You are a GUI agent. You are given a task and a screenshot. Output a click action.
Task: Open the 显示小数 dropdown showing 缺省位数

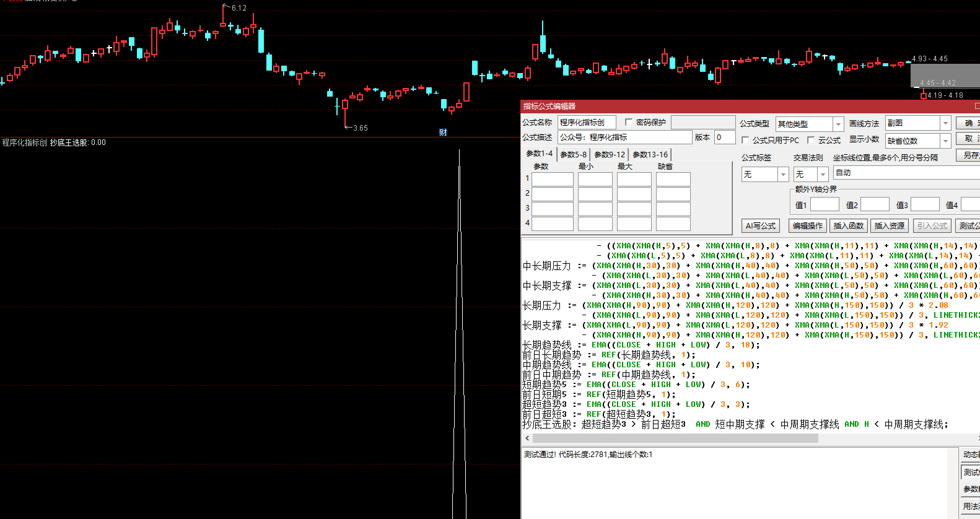(x=945, y=141)
